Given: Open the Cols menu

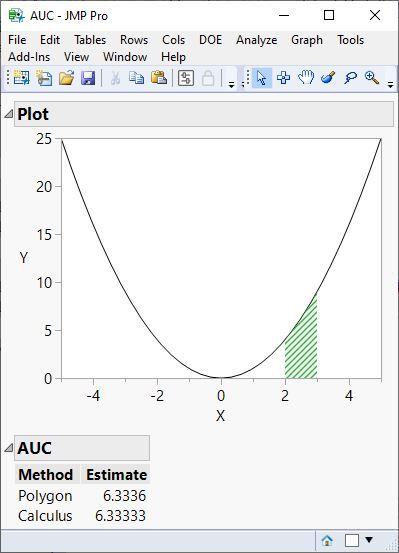Looking at the screenshot, I should (x=174, y=40).
